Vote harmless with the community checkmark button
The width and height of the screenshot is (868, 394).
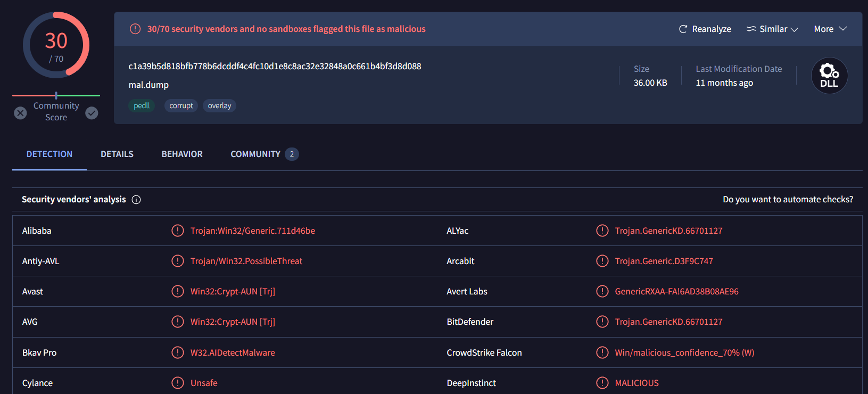click(92, 113)
